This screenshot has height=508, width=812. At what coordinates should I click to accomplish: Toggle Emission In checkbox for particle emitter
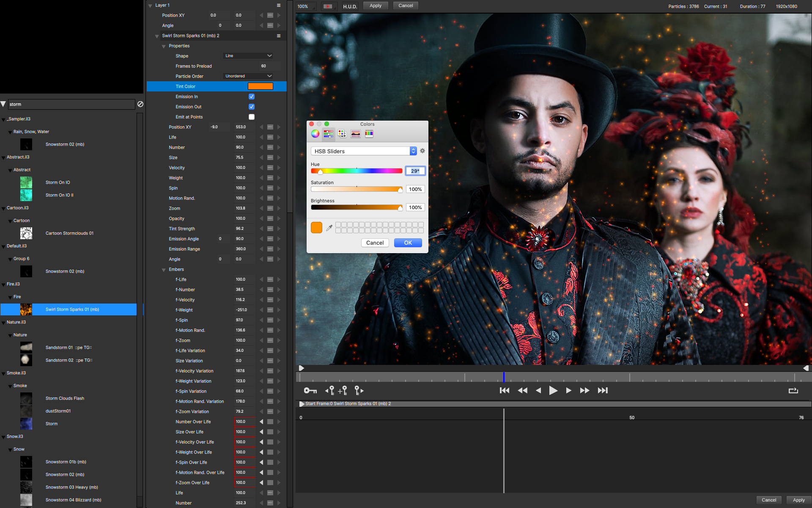251,97
